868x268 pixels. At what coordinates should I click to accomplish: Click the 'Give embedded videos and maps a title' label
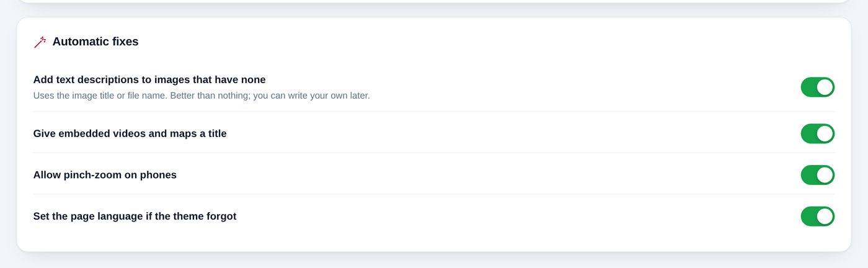[130, 133]
